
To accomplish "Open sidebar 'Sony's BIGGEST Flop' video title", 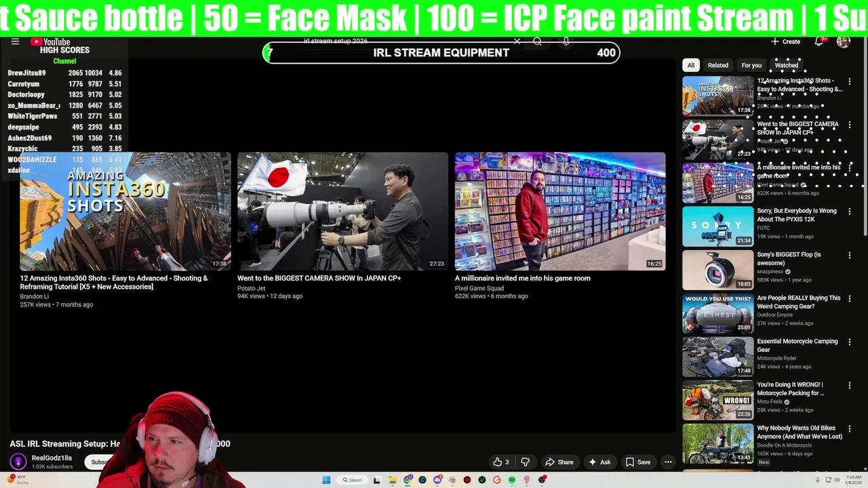I will click(x=789, y=258).
